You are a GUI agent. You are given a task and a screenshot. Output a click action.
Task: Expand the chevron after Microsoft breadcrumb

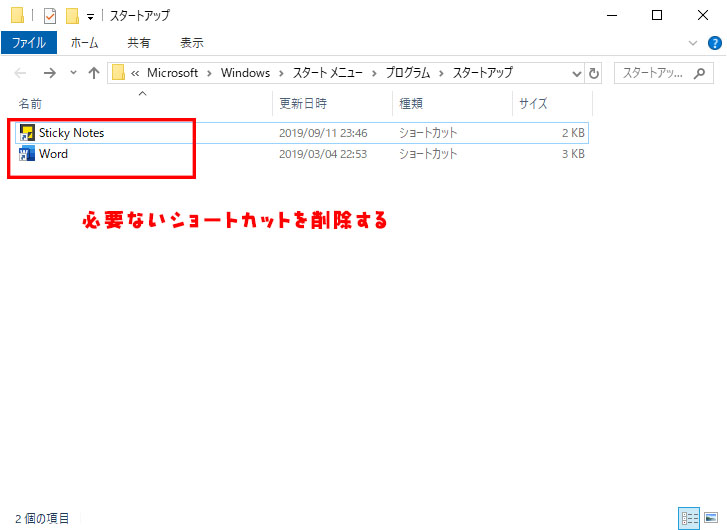point(209,73)
